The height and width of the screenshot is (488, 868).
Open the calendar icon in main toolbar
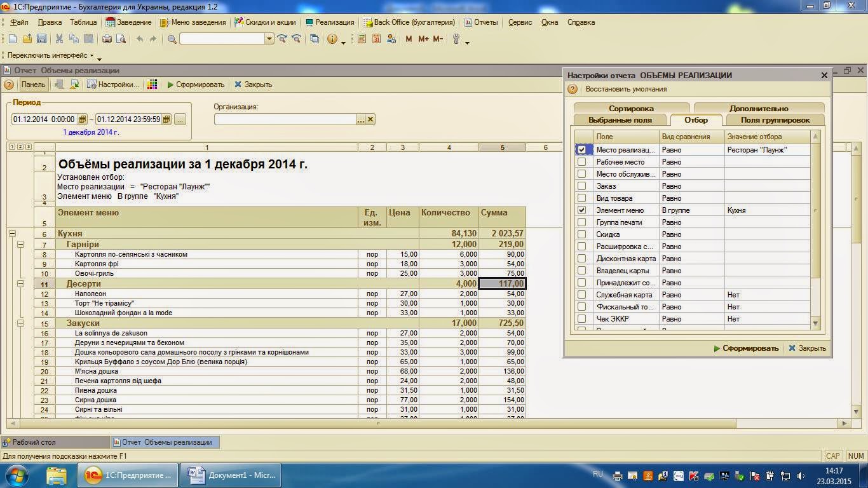[376, 39]
